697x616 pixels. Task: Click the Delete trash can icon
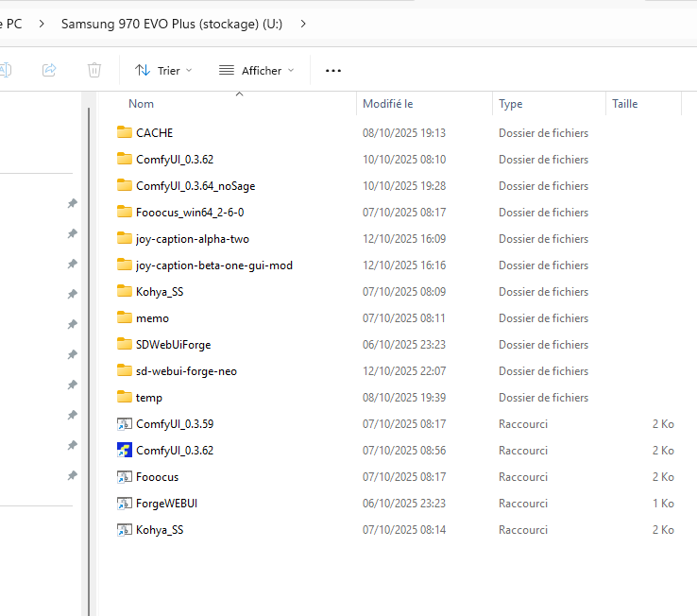pos(94,70)
